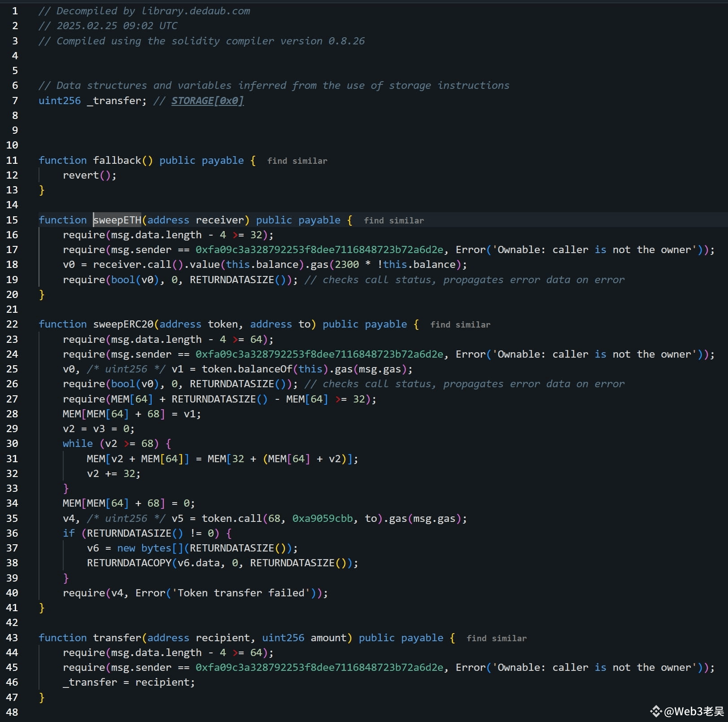Follow the STORAGE[0x0] hyperlink on line 7
Screen dimensions: 728x722
click(207, 101)
